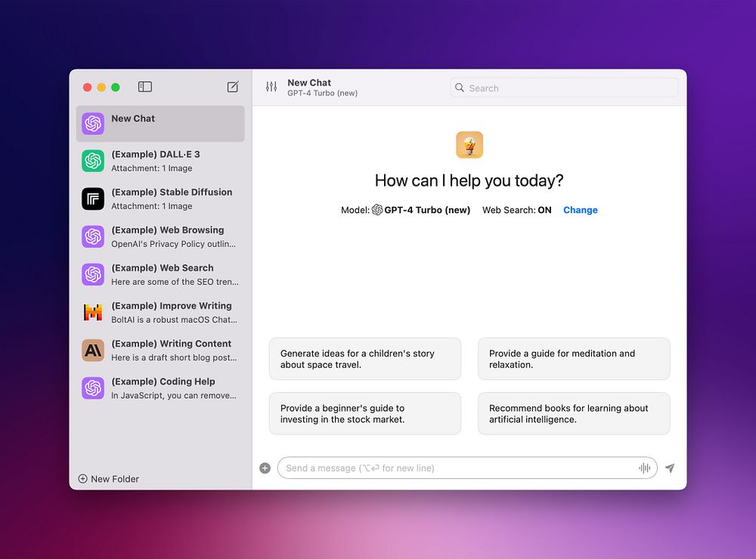
Task: Click the Web Browsing chat purple icon
Action: [93, 236]
